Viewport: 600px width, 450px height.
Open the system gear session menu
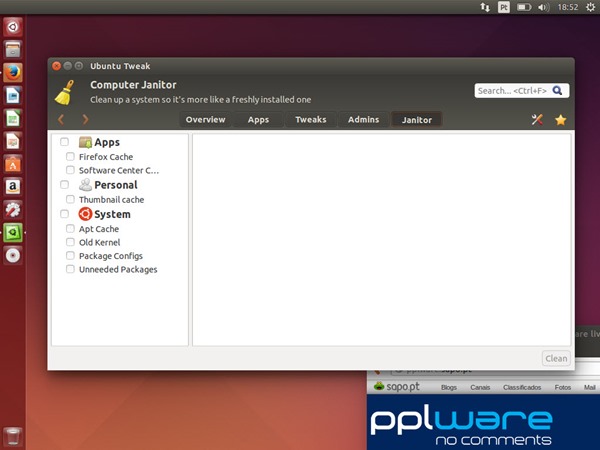click(x=590, y=7)
